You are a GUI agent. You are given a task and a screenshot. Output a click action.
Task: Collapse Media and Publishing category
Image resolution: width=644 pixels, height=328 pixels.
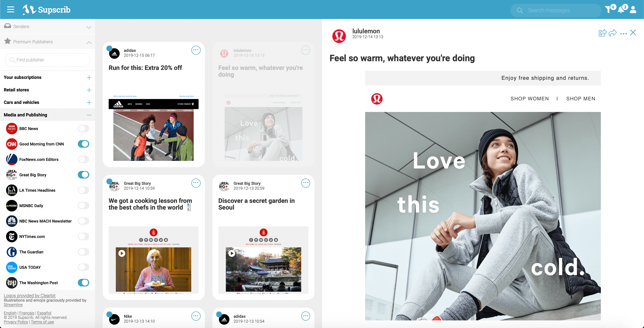tap(89, 115)
